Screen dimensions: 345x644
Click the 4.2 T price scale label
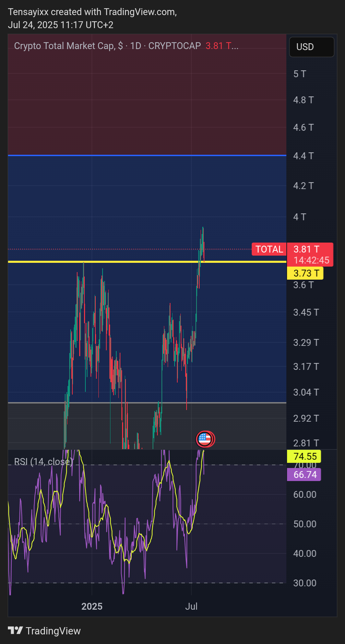click(304, 186)
